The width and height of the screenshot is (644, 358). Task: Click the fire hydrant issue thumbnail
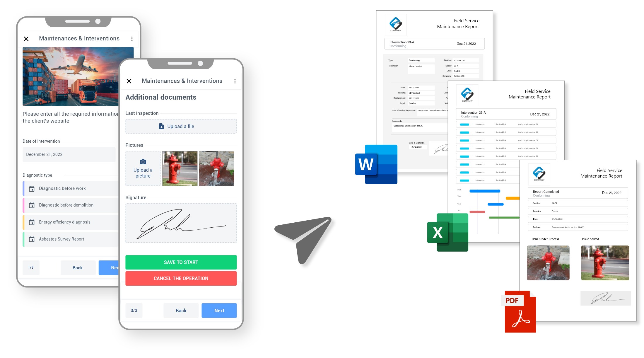click(549, 262)
